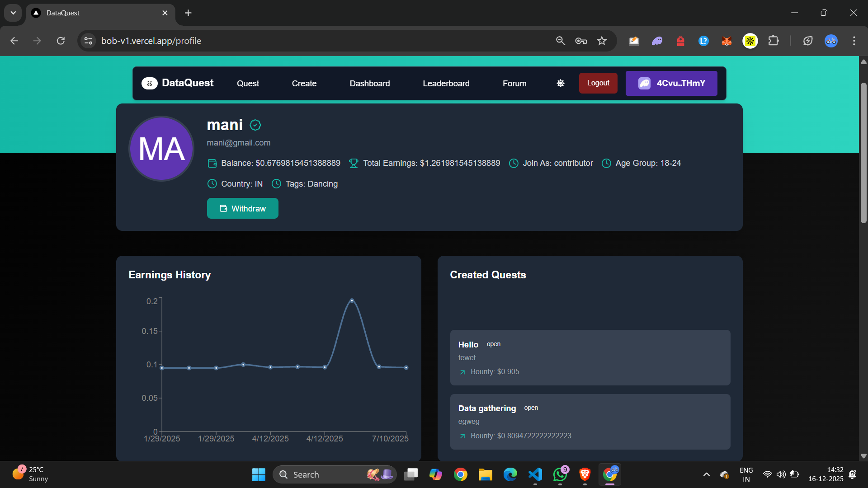
Task: Go to the Dashboard page
Action: tap(369, 84)
